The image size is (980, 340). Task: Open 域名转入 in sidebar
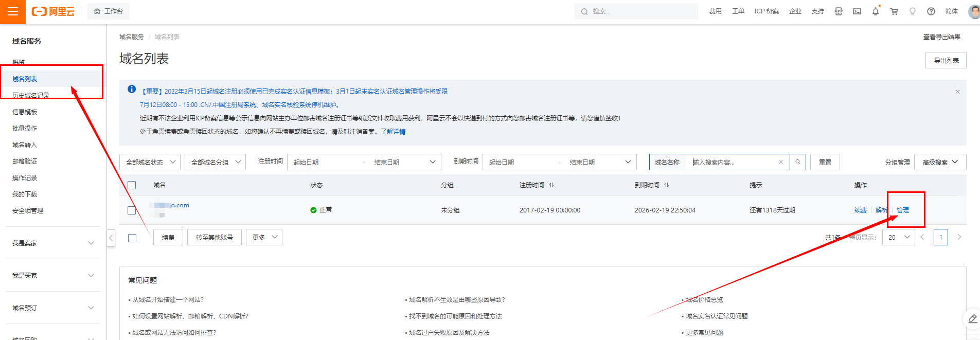(x=25, y=145)
